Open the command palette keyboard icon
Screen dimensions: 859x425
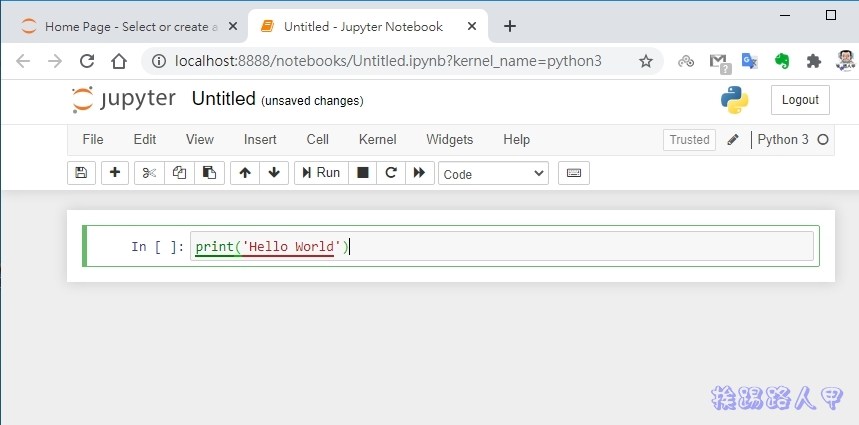click(574, 173)
